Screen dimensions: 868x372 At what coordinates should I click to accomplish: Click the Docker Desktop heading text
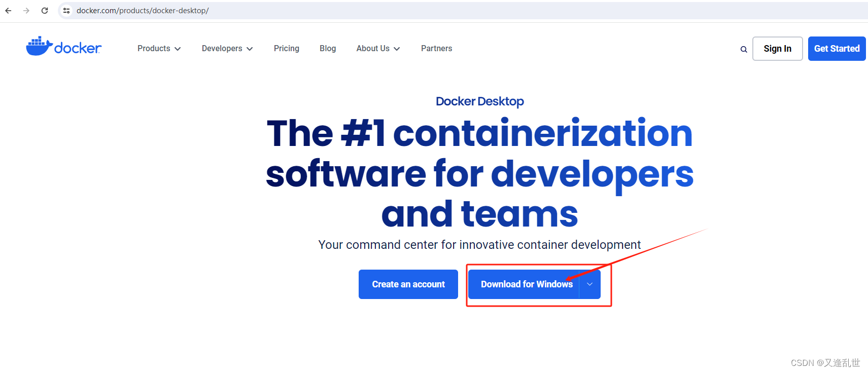point(480,101)
